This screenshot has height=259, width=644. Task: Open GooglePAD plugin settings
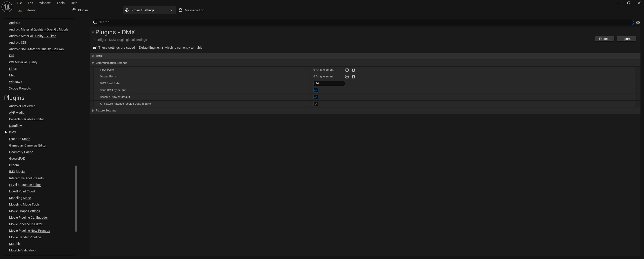[17, 159]
